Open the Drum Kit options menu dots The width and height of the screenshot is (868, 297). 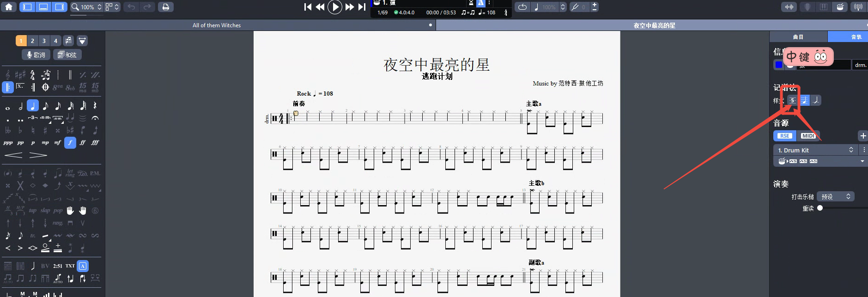click(x=864, y=150)
